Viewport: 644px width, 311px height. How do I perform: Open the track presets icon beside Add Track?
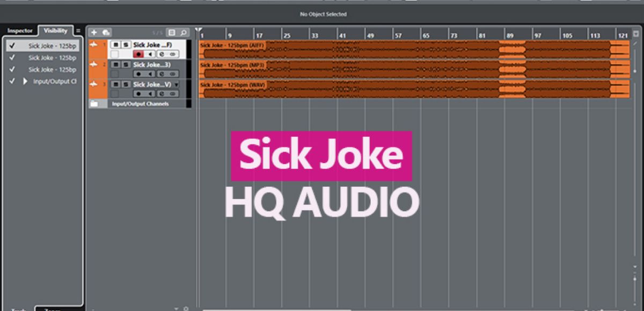[106, 33]
